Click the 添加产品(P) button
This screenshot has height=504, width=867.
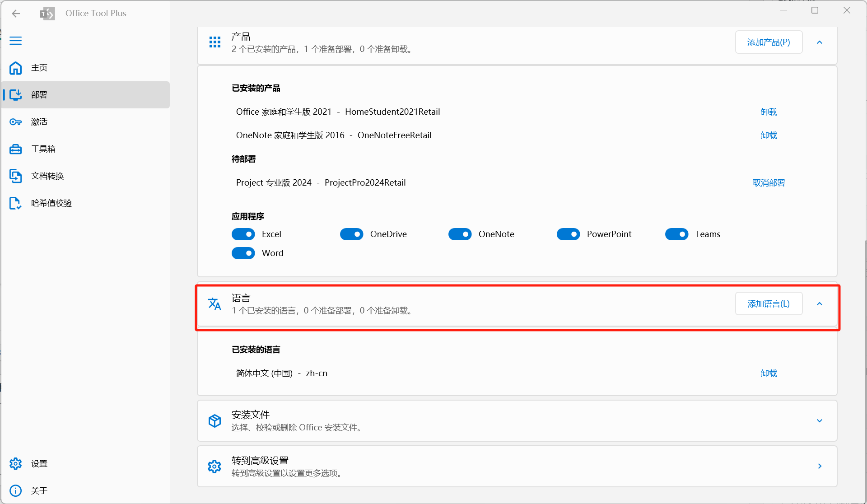pos(769,42)
